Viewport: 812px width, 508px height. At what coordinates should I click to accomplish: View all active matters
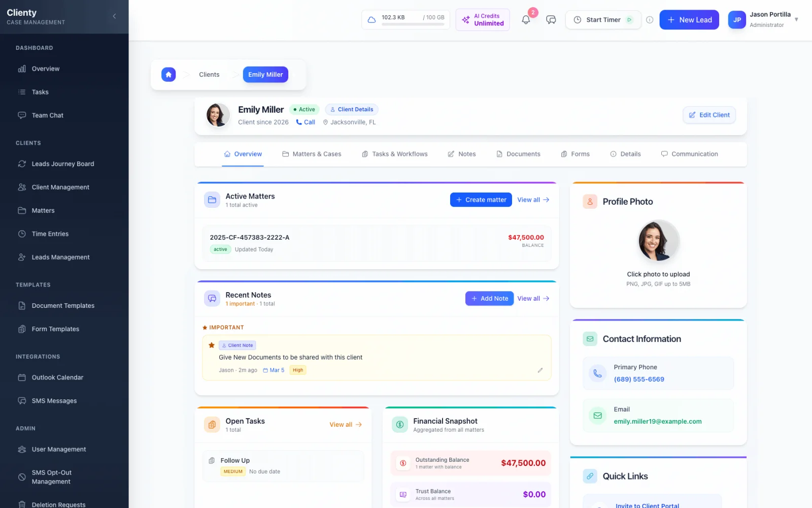(533, 200)
